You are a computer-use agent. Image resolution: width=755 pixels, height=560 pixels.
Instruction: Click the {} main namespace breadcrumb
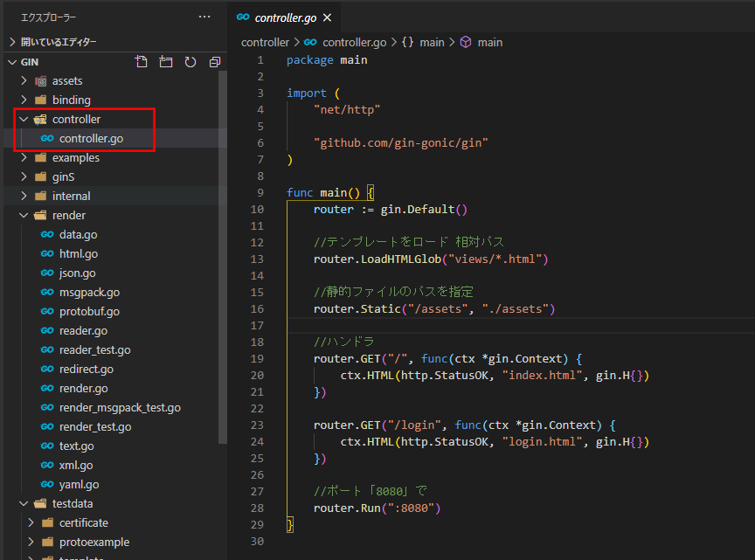coord(423,43)
